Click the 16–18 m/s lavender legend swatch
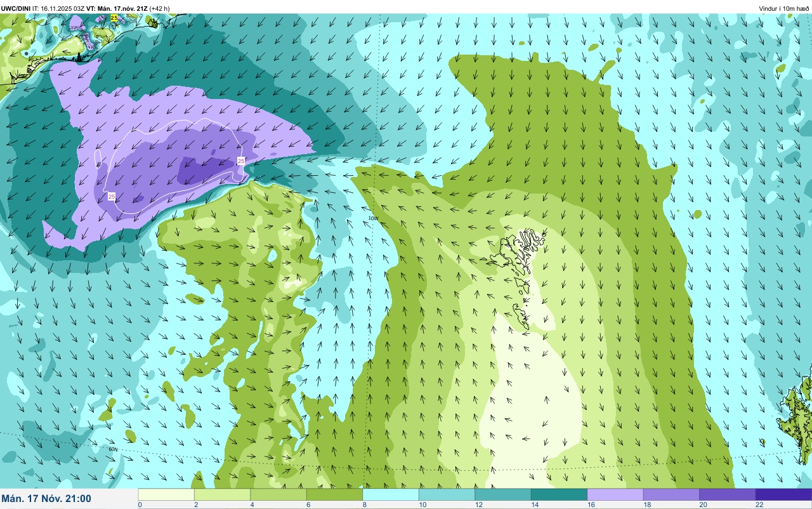 (615, 494)
